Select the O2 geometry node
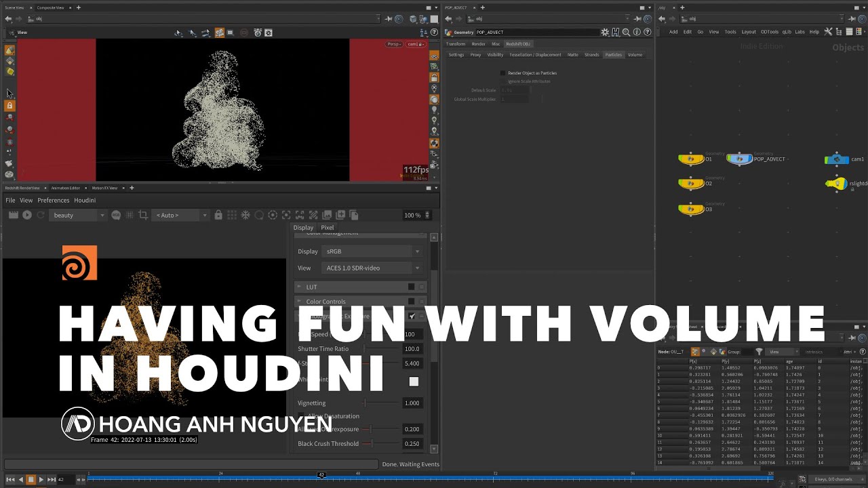 (x=691, y=183)
